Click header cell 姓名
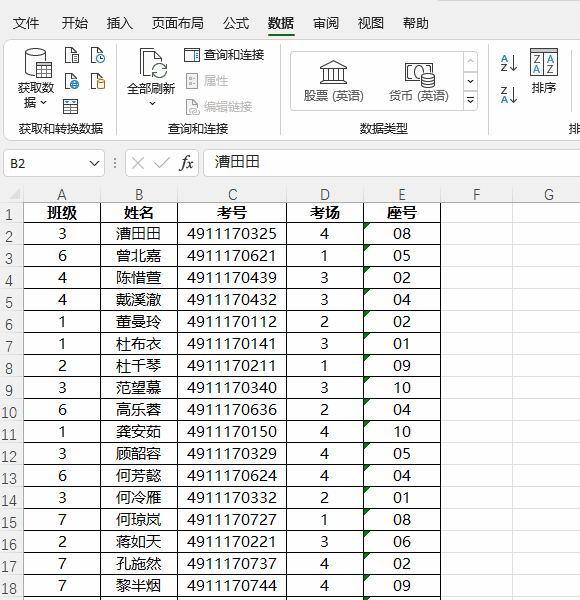The height and width of the screenshot is (600, 580). [x=139, y=213]
